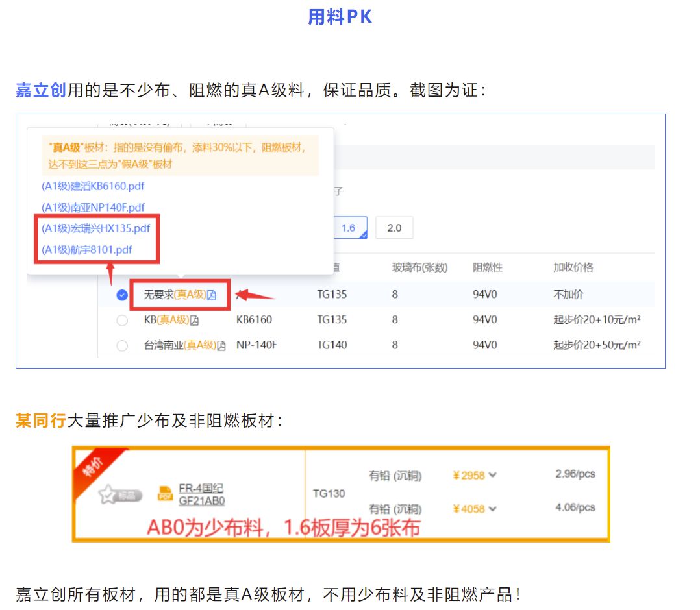Open the FR-4国纪 GF21AB0 datasheet link
This screenshot has width=700, height=610.
click(201, 494)
